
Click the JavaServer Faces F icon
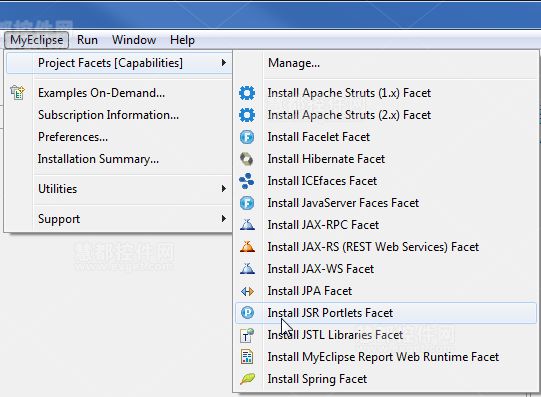click(x=247, y=203)
